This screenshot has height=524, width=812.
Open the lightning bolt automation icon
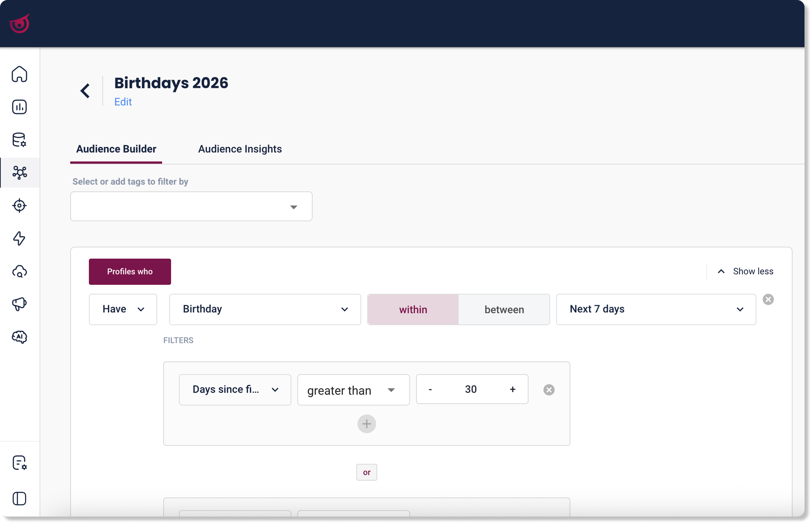pos(19,238)
